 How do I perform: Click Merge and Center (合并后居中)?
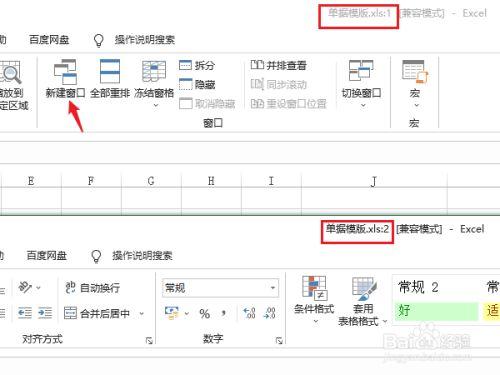[97, 313]
